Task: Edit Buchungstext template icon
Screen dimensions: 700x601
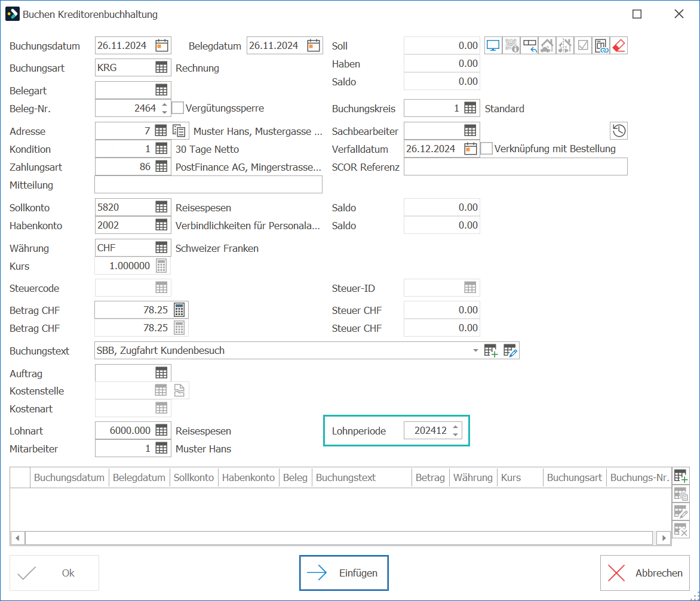Action: pyautogui.click(x=510, y=351)
